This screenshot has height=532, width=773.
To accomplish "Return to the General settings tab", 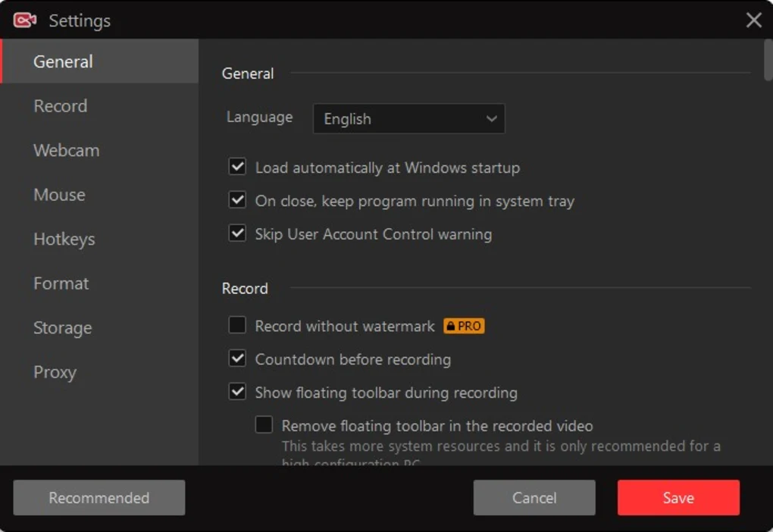I will pos(63,61).
